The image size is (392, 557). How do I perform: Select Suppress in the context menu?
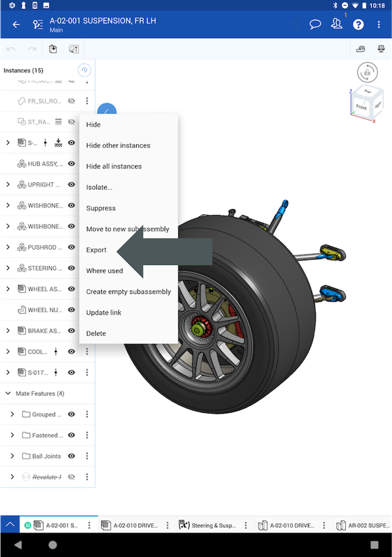click(101, 208)
